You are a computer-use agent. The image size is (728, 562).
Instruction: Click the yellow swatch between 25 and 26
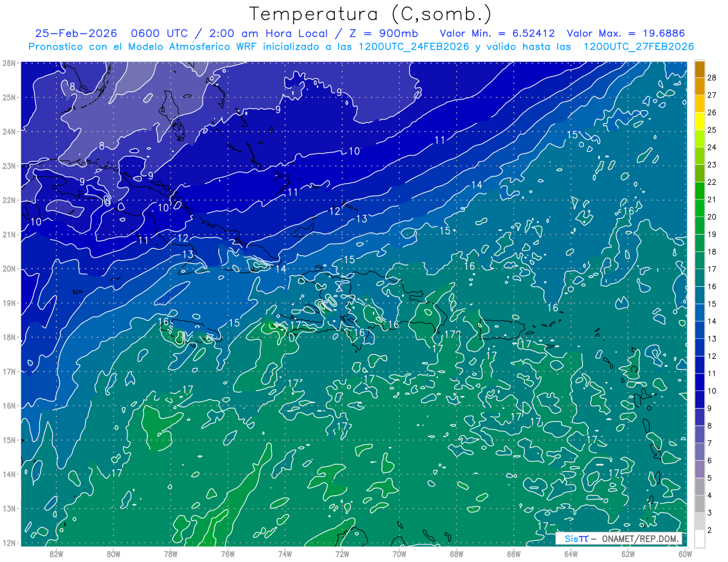[x=699, y=121]
